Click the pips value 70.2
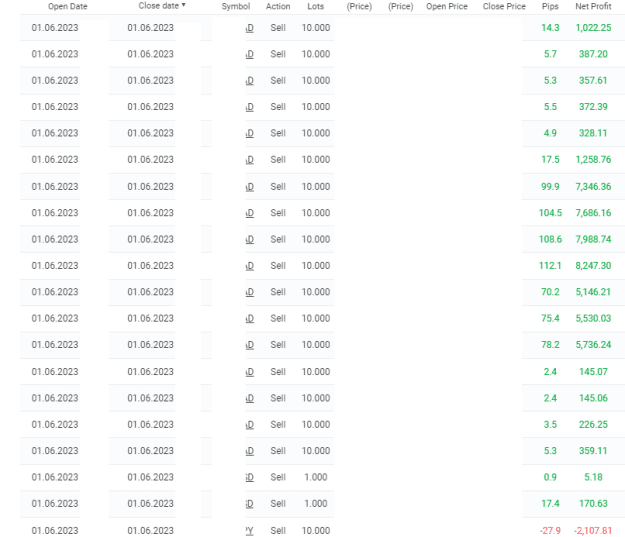 550,292
